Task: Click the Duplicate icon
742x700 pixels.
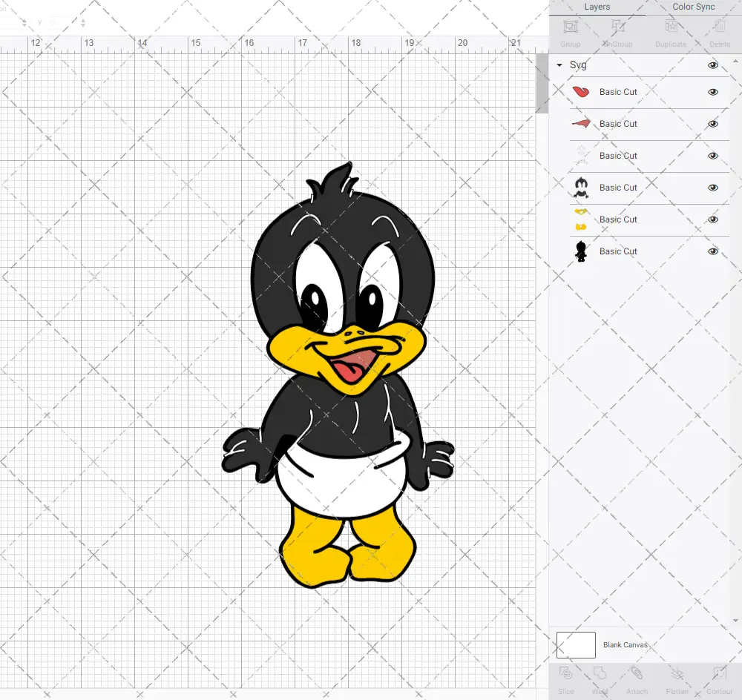Action: (671, 27)
